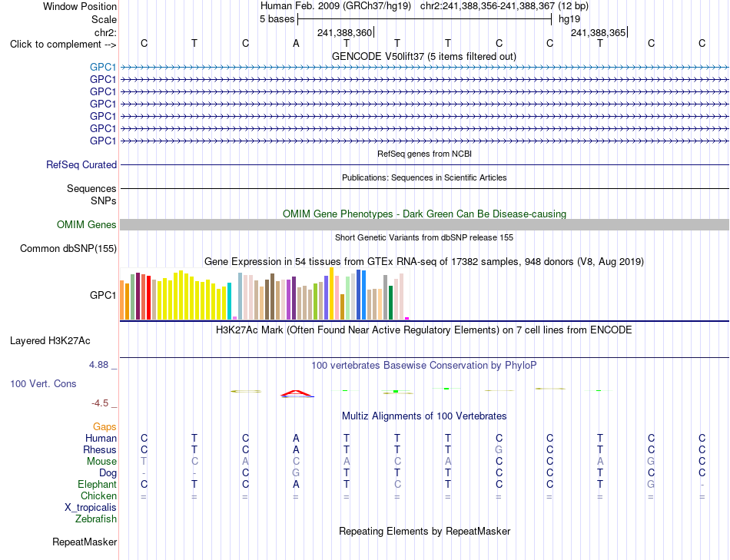Click the genome position header 'Human Feb. 2009 (GRCh37/hg19)'
The image size is (730, 560).
point(336,6)
